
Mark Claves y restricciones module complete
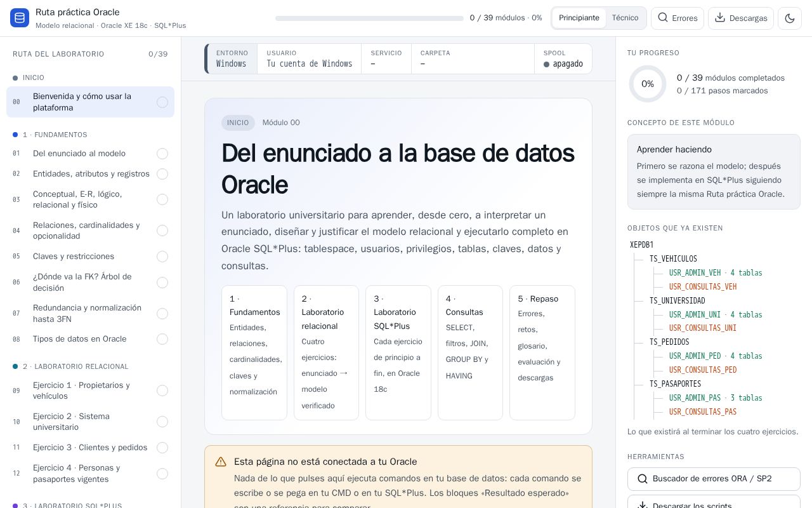[162, 257]
